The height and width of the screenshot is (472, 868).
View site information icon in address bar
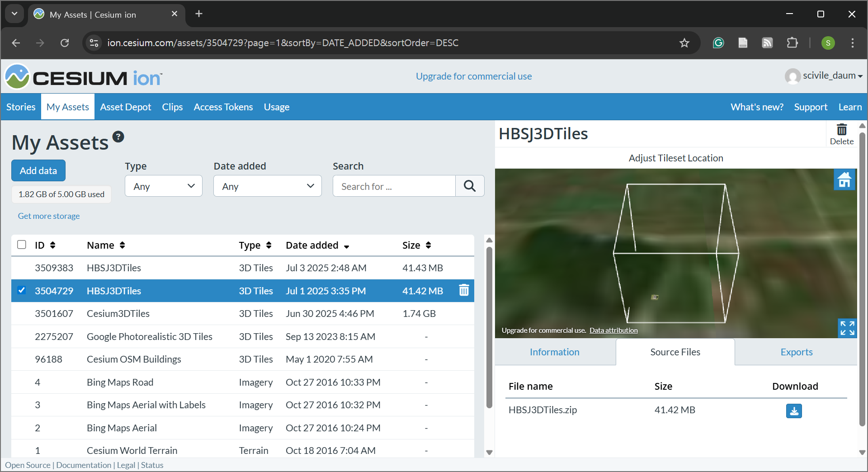tap(94, 43)
